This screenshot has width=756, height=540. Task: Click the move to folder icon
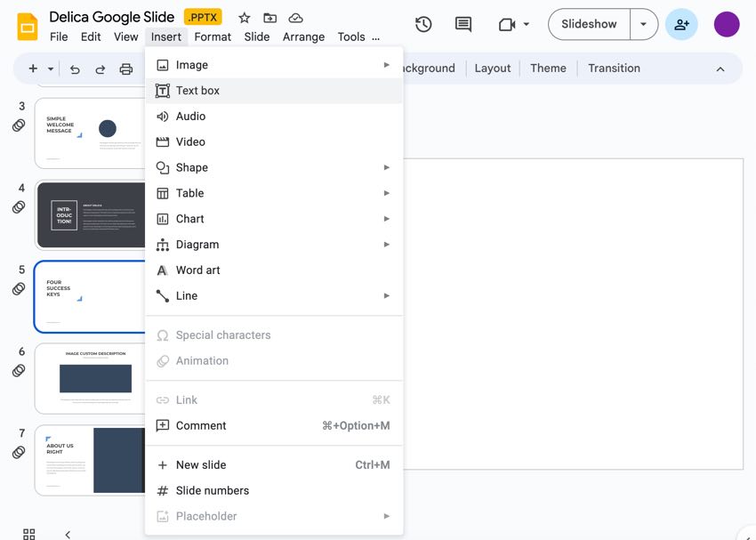tap(270, 18)
